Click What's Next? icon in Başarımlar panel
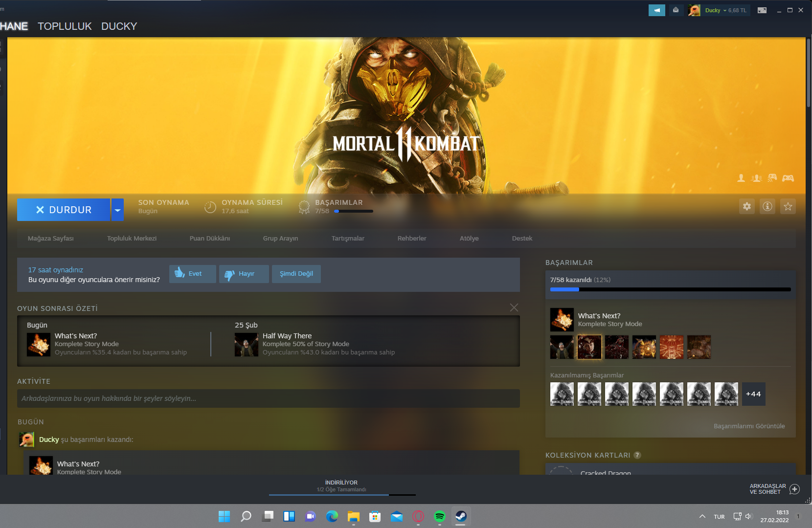This screenshot has height=528, width=812. click(x=562, y=320)
